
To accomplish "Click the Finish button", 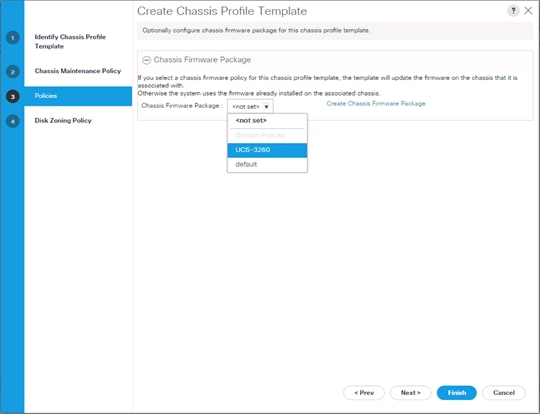I will pos(457,393).
